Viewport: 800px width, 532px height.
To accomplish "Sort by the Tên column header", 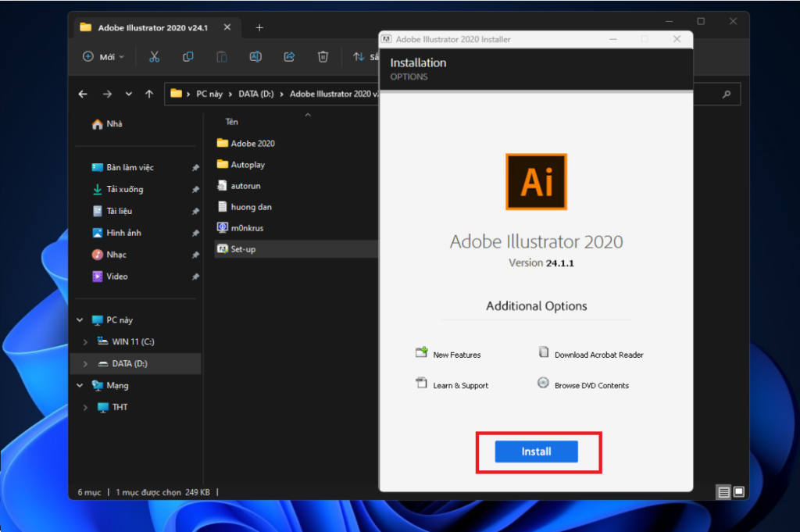I will click(231, 122).
